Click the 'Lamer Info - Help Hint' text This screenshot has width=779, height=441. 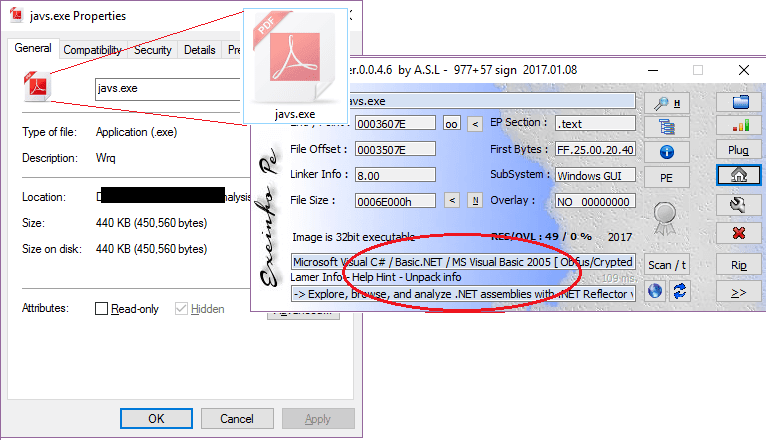click(x=343, y=277)
